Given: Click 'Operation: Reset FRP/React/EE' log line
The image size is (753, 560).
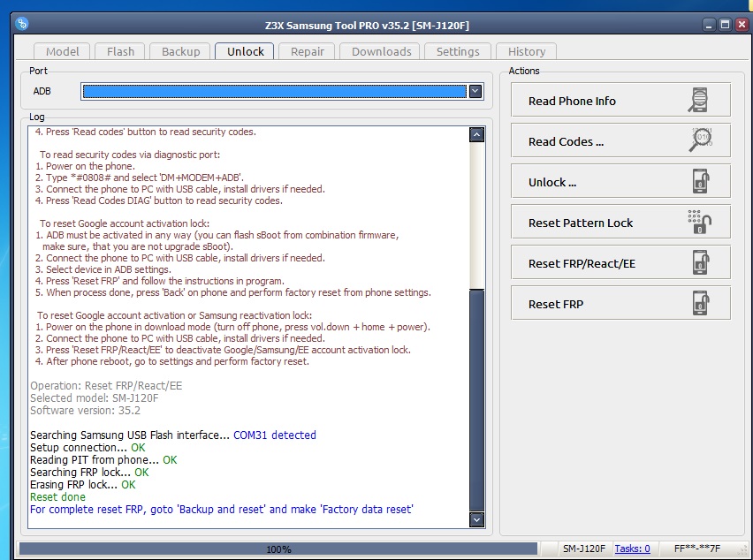Looking at the screenshot, I should pos(106,385).
